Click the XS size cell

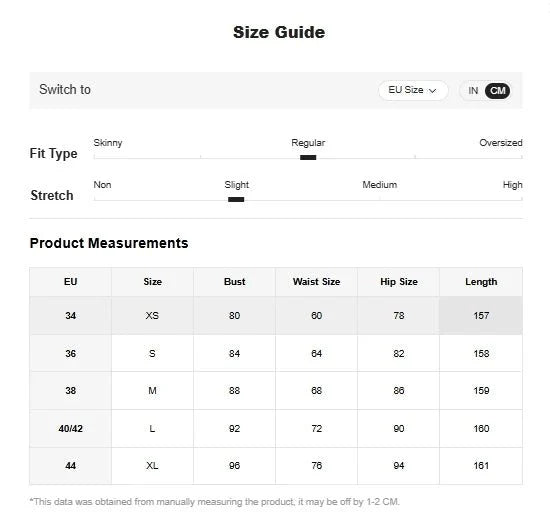[x=152, y=315]
